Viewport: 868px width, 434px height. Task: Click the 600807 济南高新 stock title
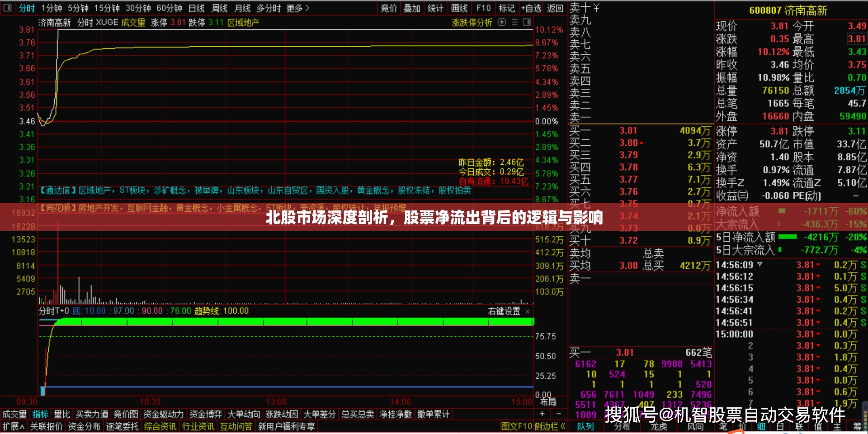coord(788,10)
